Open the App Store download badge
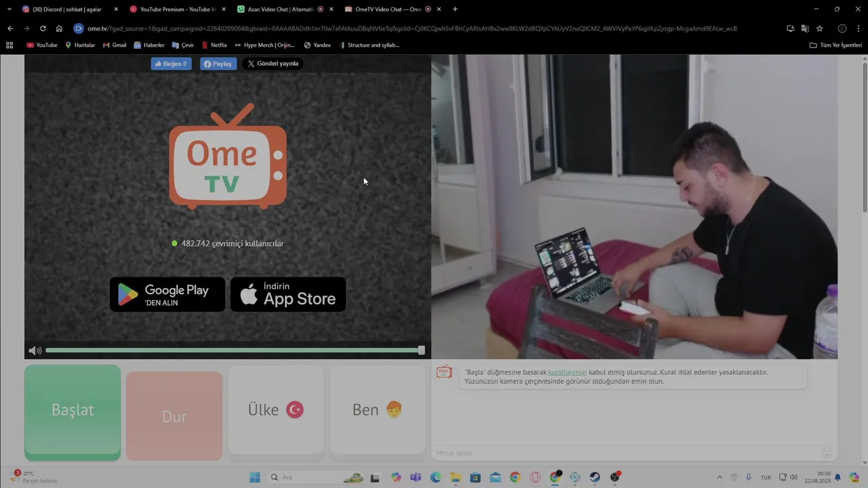The width and height of the screenshot is (868, 488). [288, 294]
